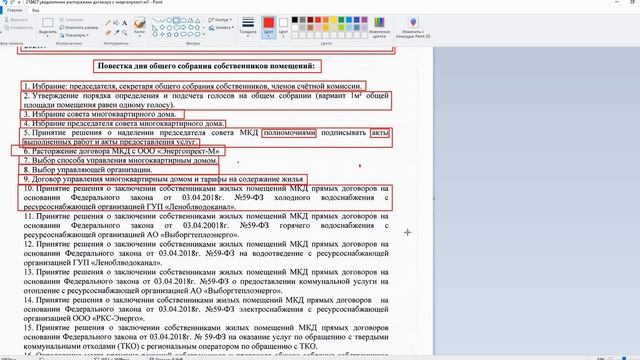Screen dimensions: 640x360
Task: Click the Undo arrow in title bar
Action: [x=5, y=2]
